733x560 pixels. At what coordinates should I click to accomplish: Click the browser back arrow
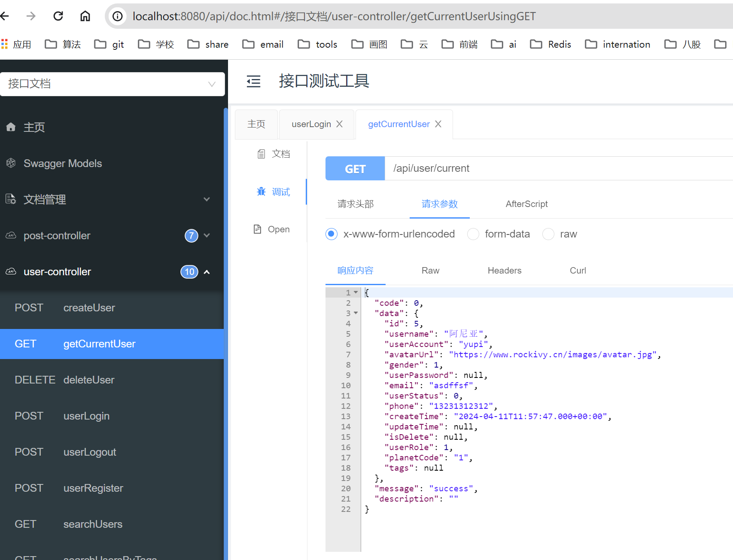pyautogui.click(x=4, y=16)
